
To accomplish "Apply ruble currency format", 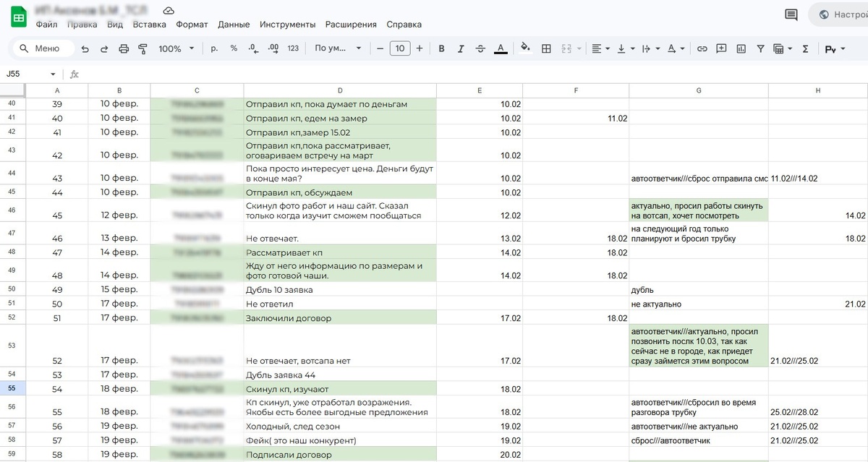I will tap(214, 48).
